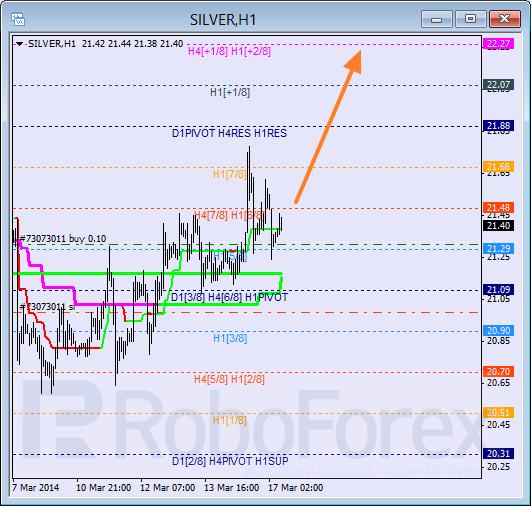Click the orange upward forecast arrow
The image size is (531, 506).
pyautogui.click(x=328, y=127)
